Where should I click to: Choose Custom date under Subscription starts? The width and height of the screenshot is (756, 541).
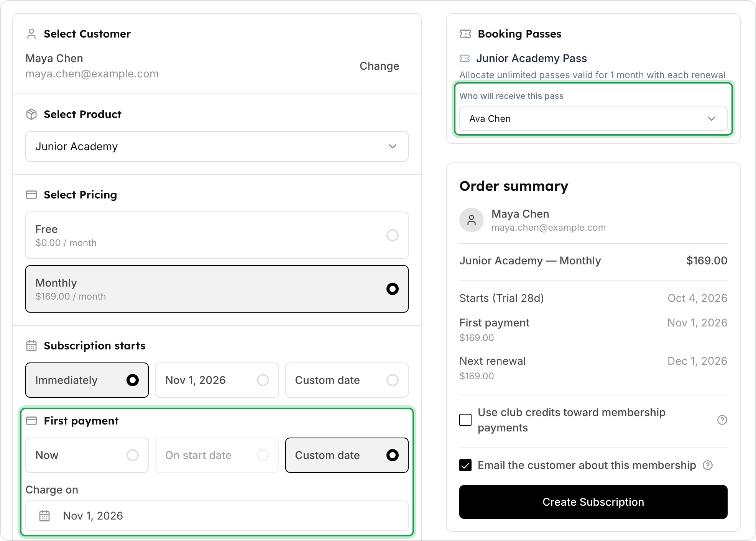[x=347, y=380]
